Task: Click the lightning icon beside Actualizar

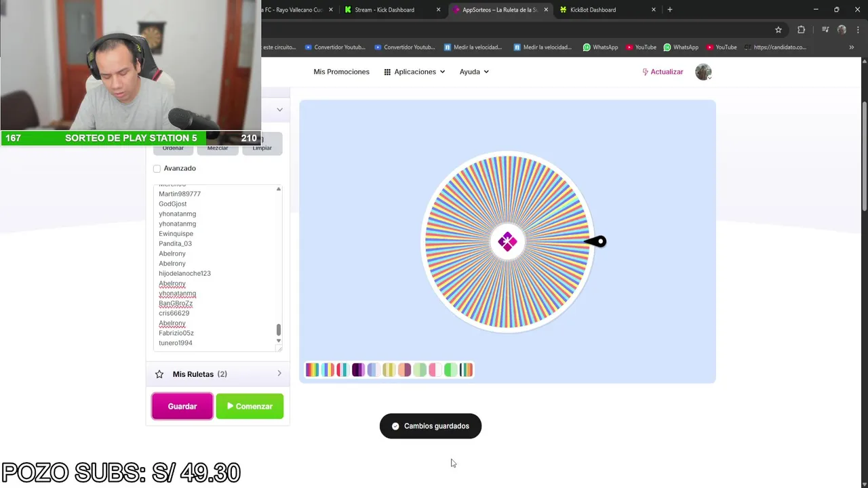Action: [x=646, y=72]
